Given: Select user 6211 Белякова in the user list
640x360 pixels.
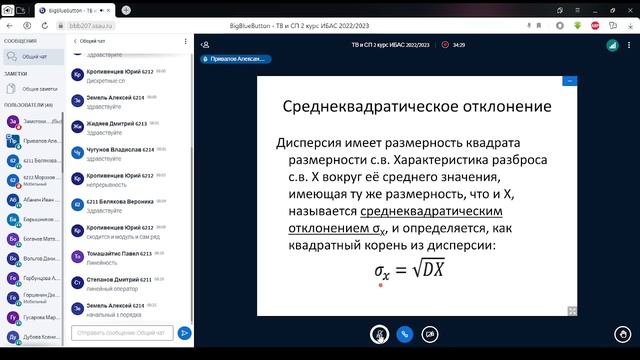Looking at the screenshot, I should (x=33, y=160).
